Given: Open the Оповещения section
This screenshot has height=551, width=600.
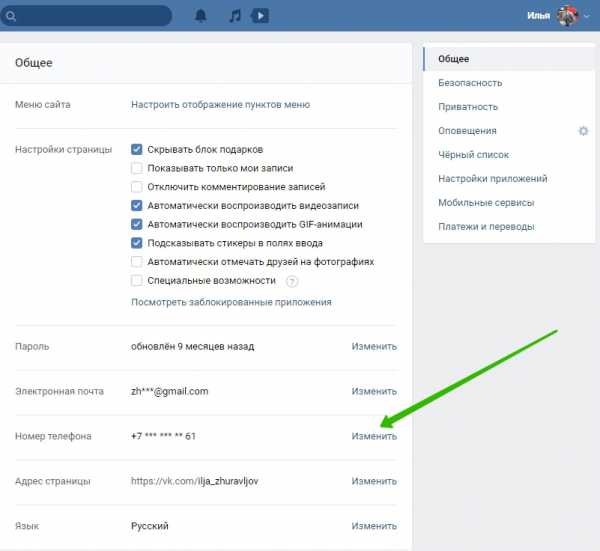Looking at the screenshot, I should (467, 131).
